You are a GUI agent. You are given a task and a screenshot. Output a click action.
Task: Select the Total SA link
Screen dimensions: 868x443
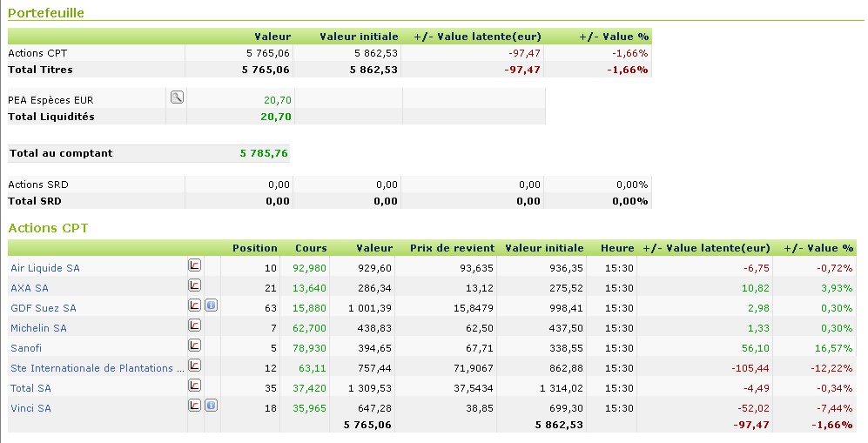(x=31, y=388)
